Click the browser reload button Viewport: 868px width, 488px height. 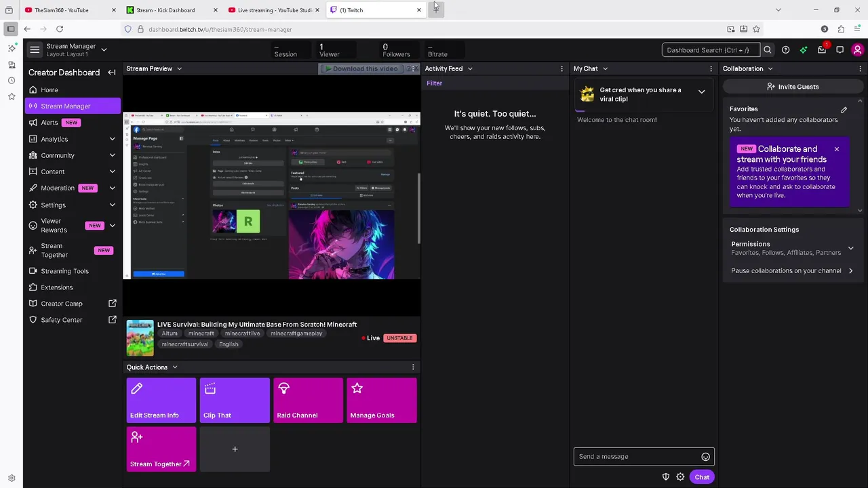pos(60,29)
